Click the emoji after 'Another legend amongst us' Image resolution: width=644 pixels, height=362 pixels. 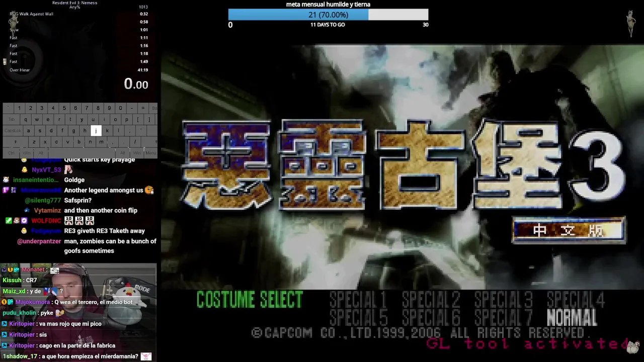(149, 190)
